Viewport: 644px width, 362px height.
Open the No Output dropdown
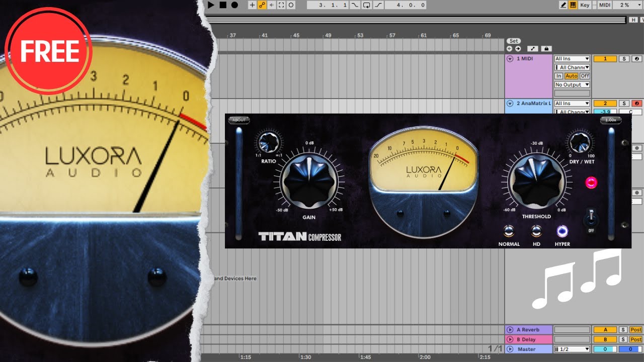pyautogui.click(x=572, y=85)
